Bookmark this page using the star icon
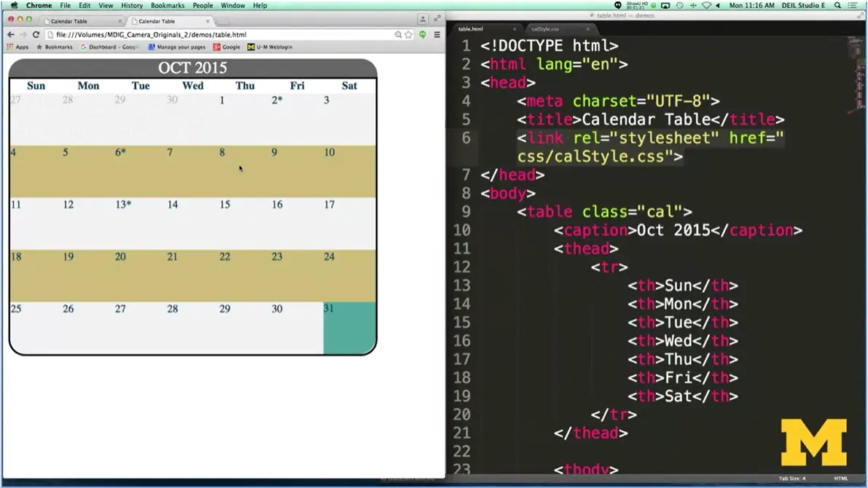The height and width of the screenshot is (488, 868). click(409, 34)
